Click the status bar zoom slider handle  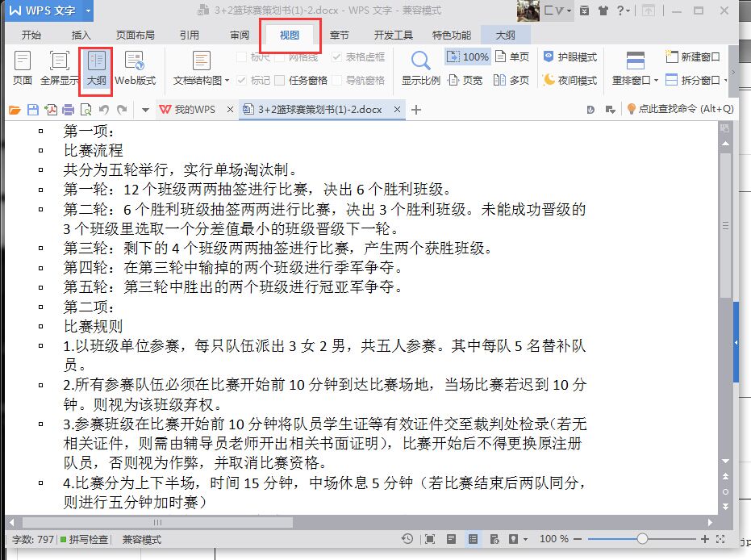point(642,539)
